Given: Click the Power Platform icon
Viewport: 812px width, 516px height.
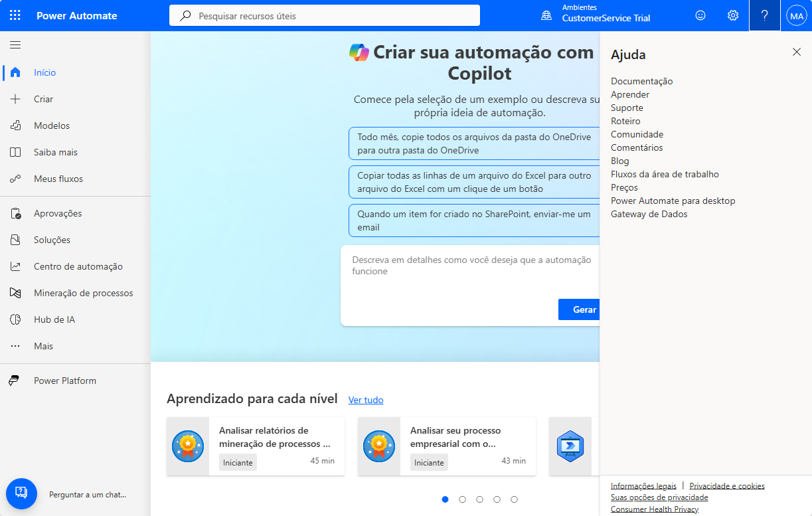Looking at the screenshot, I should [x=14, y=381].
